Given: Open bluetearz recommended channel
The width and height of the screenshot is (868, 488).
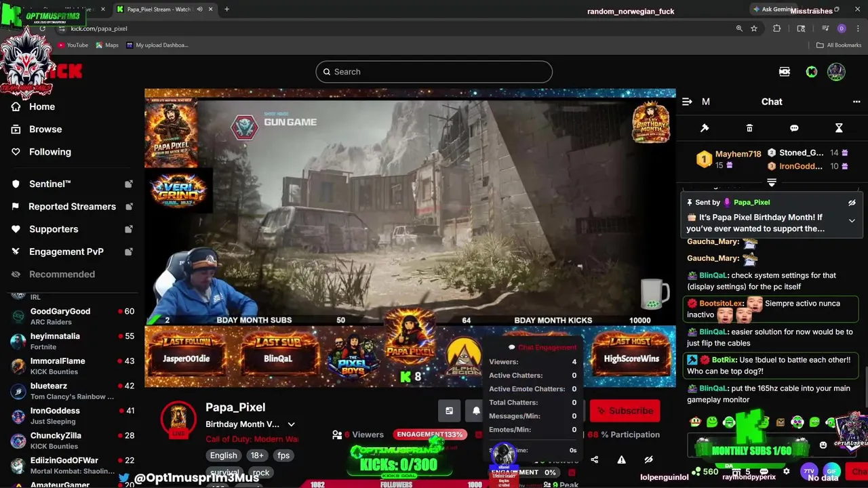Looking at the screenshot, I should point(73,390).
